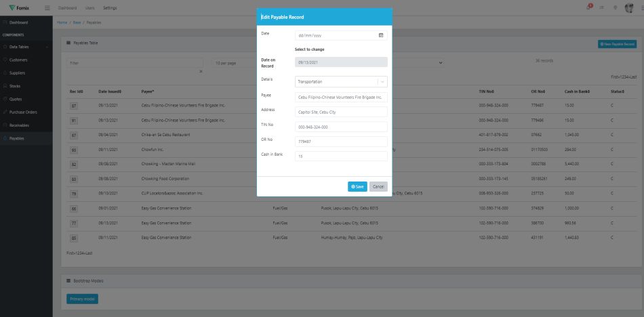Open Settings in the top navigation

110,7
